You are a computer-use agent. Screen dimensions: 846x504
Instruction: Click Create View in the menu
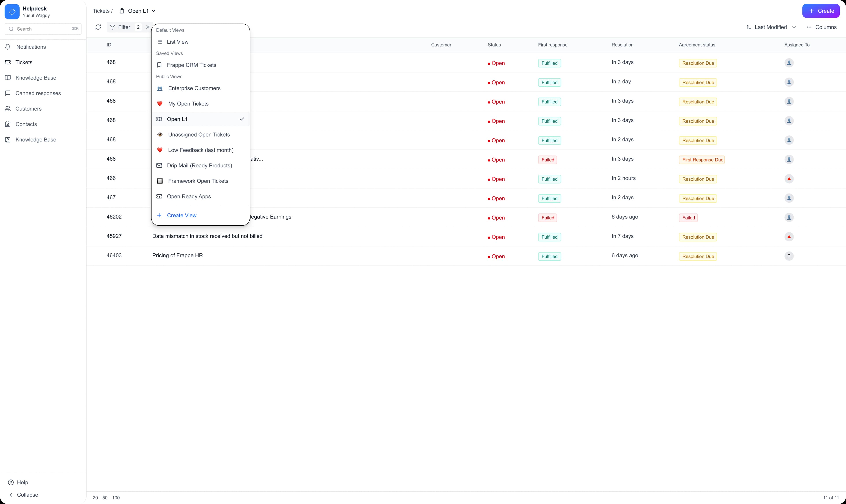point(181,215)
